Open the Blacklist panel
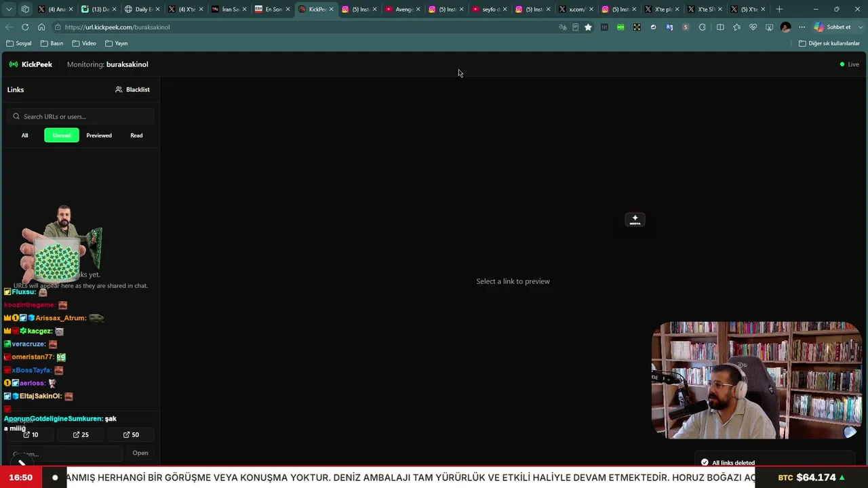 (x=132, y=89)
